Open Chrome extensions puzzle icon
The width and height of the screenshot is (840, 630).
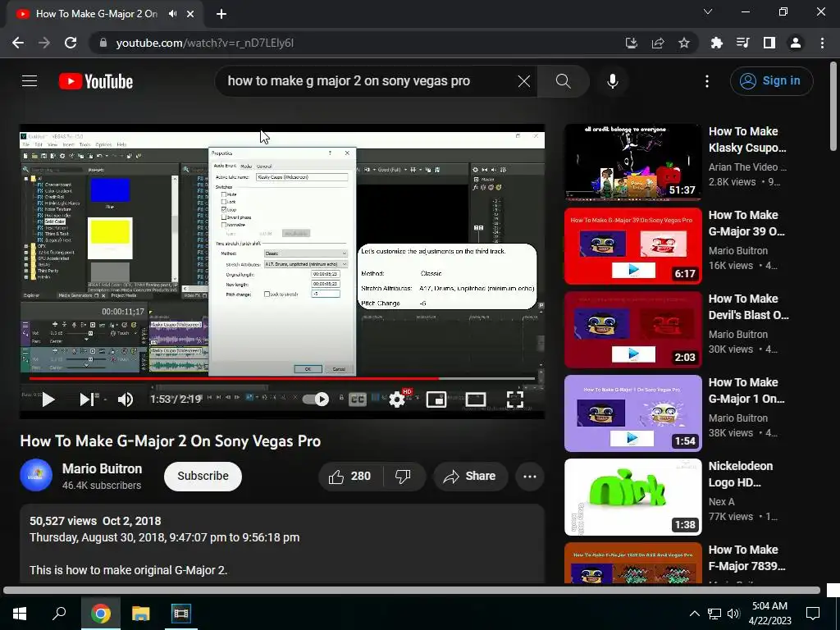pos(716,43)
